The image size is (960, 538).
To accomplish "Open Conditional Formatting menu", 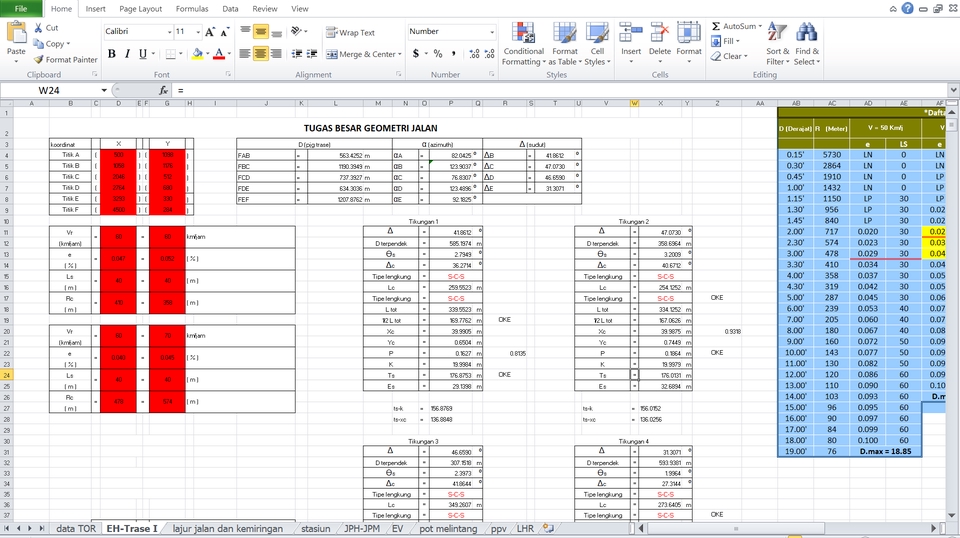I will (523, 43).
